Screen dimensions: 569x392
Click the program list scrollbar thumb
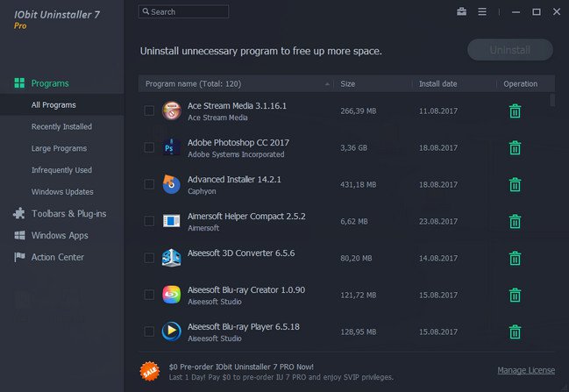pos(552,100)
